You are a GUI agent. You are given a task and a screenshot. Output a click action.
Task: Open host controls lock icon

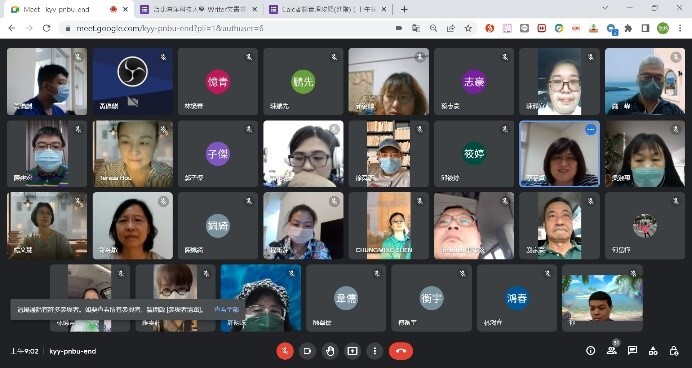(x=674, y=351)
